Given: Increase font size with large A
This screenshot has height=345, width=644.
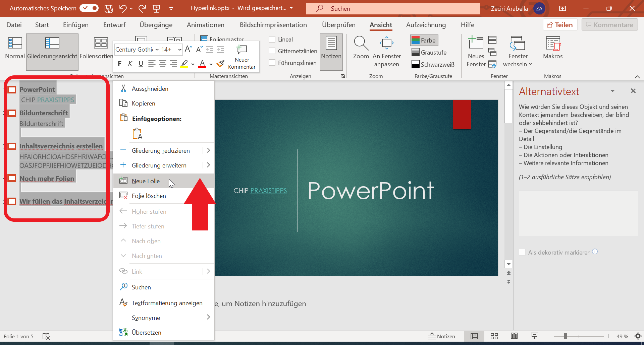Looking at the screenshot, I should (188, 50).
